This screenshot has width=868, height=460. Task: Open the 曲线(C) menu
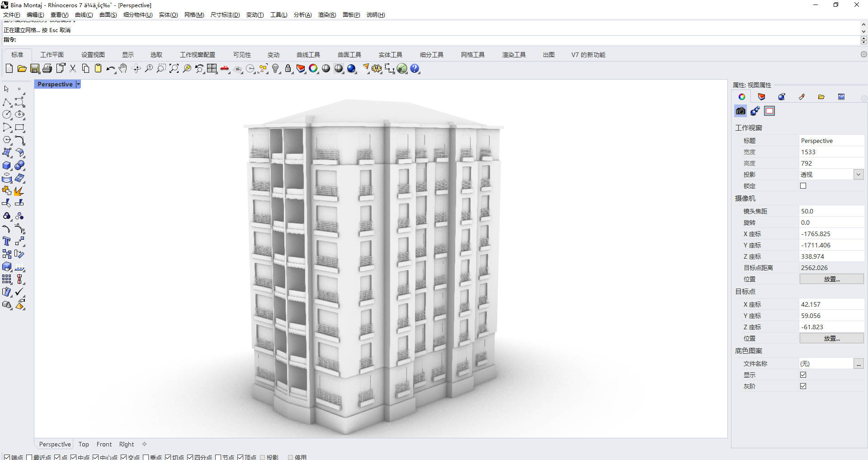tap(84, 14)
